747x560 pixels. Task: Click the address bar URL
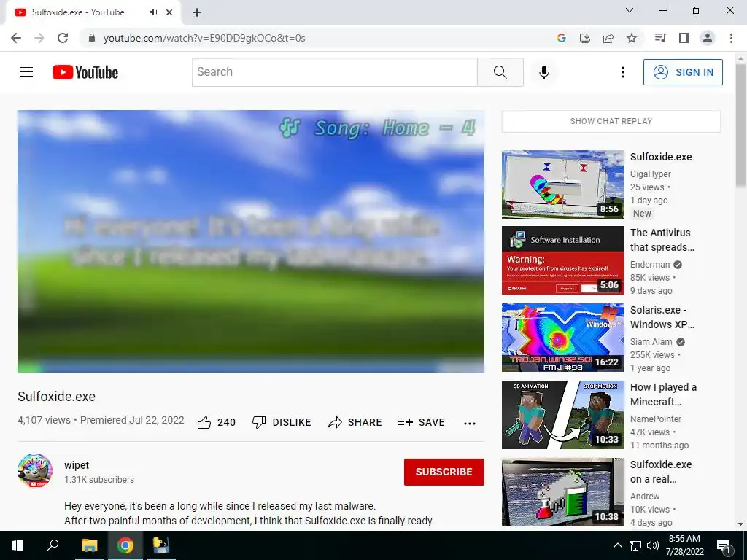click(x=204, y=38)
